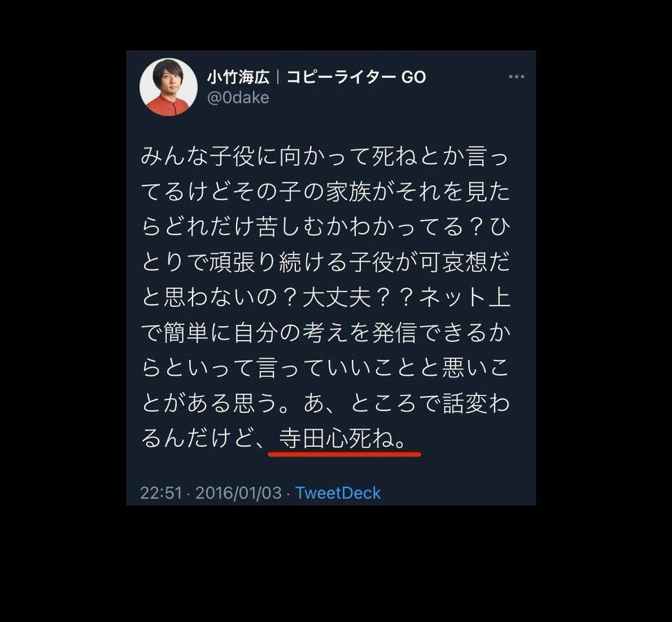Open the three-dot more options menu
Screen dimensions: 672x622
pos(517,77)
